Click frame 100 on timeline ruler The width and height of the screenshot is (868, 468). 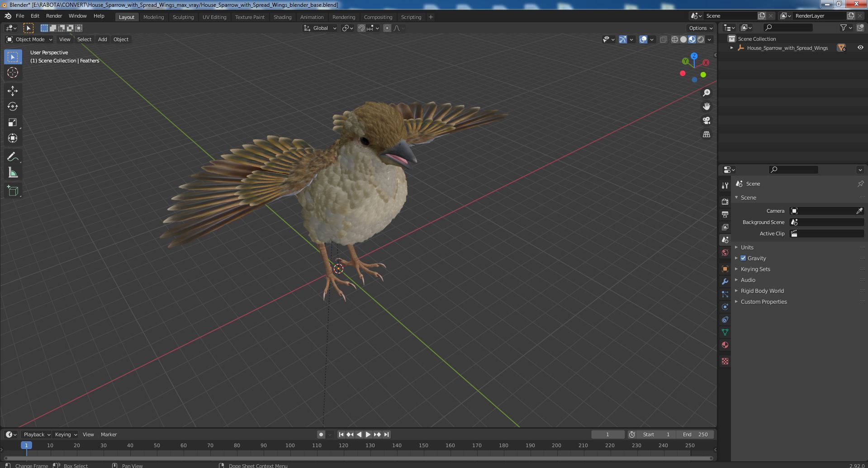pos(290,445)
